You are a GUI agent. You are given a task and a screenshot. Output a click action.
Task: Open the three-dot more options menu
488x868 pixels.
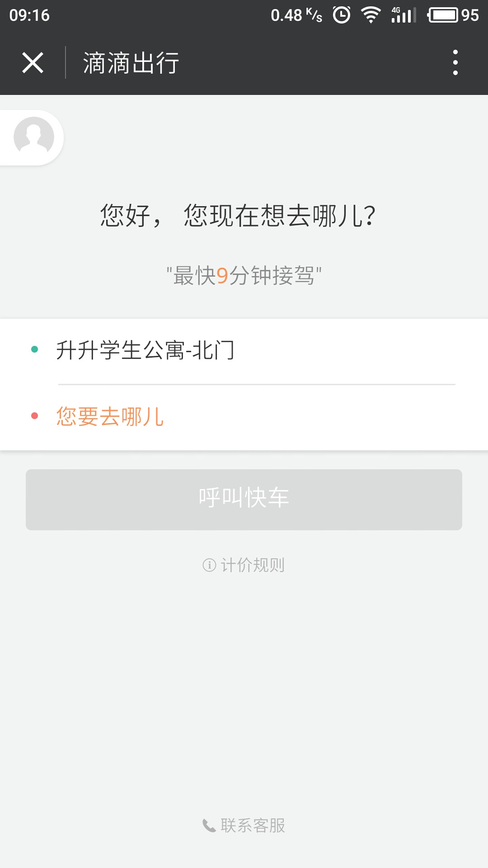click(x=455, y=62)
